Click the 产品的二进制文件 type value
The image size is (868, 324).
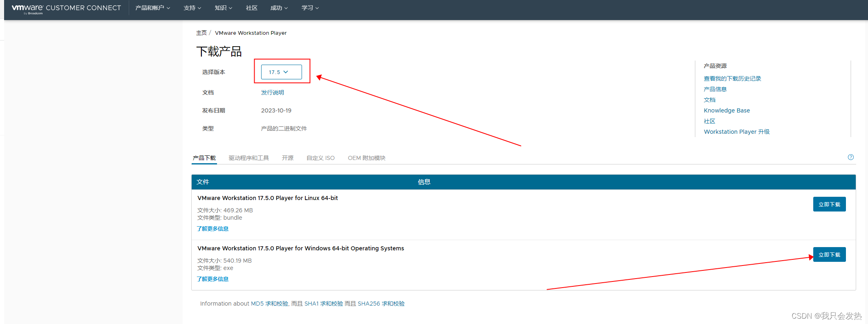(284, 128)
